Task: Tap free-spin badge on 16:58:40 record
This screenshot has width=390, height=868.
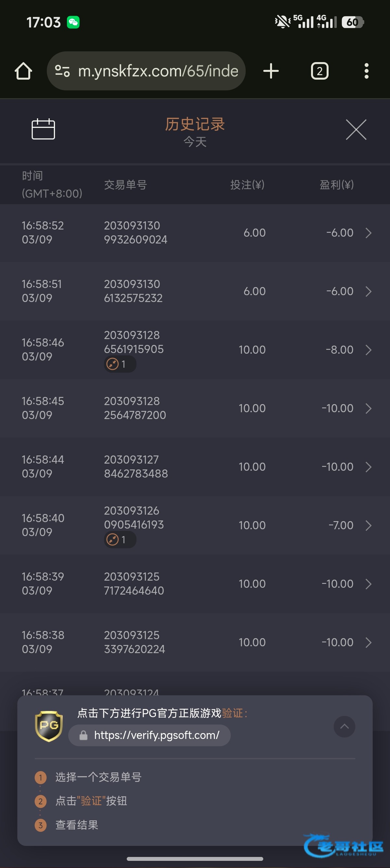Action: [120, 540]
